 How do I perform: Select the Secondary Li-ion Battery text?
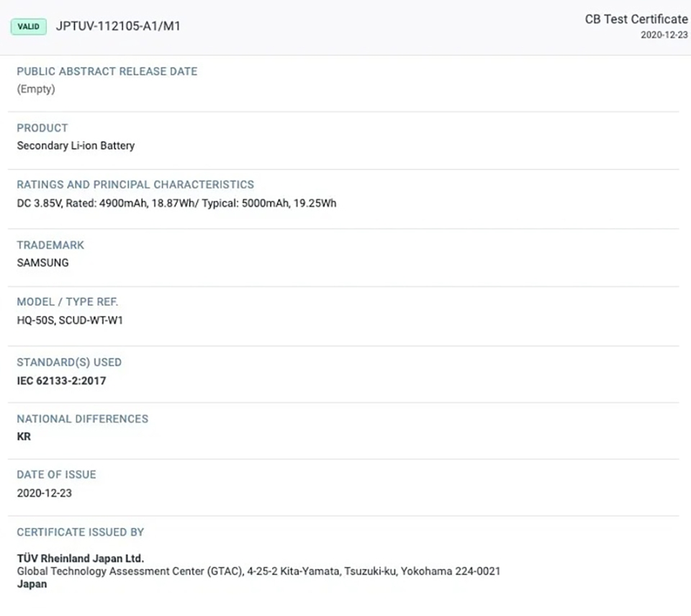click(x=76, y=146)
